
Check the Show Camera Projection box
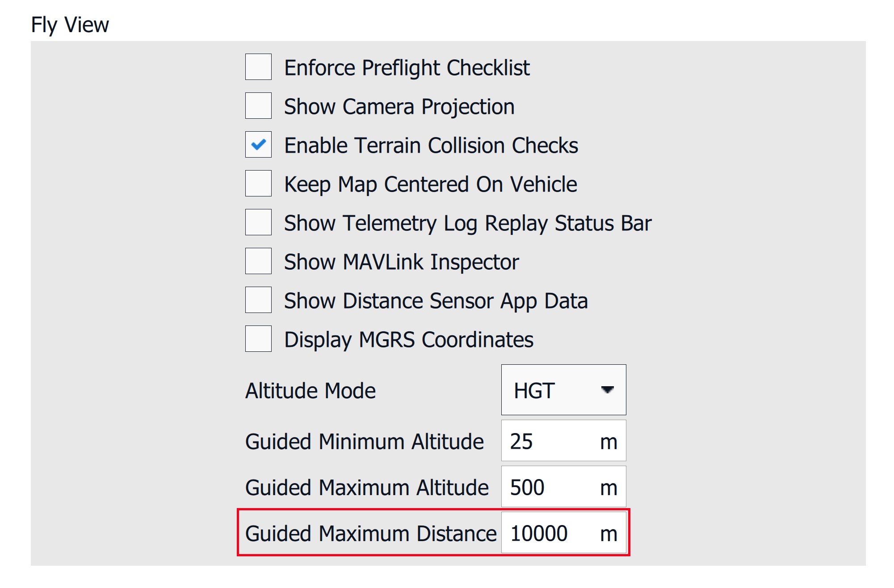(x=258, y=106)
